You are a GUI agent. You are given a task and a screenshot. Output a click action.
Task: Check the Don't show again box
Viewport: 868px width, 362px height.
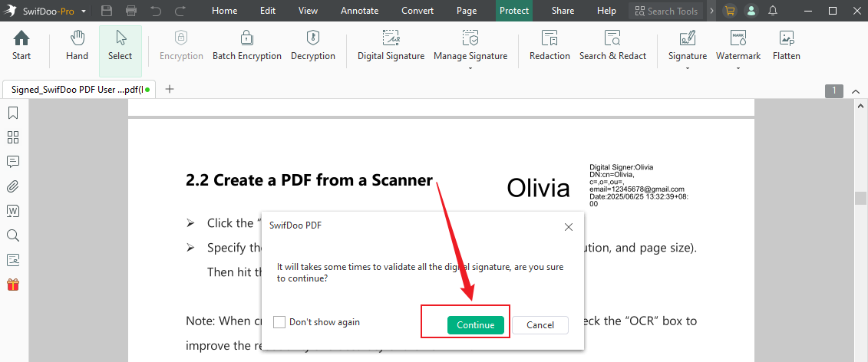point(279,322)
